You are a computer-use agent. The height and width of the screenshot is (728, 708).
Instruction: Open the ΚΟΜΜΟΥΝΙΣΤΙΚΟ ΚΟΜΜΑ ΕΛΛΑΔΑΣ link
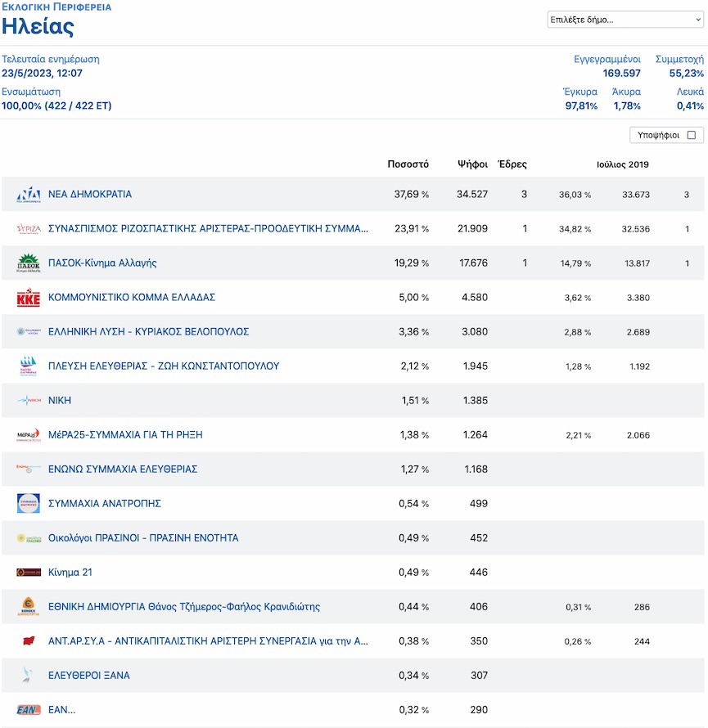tap(132, 297)
